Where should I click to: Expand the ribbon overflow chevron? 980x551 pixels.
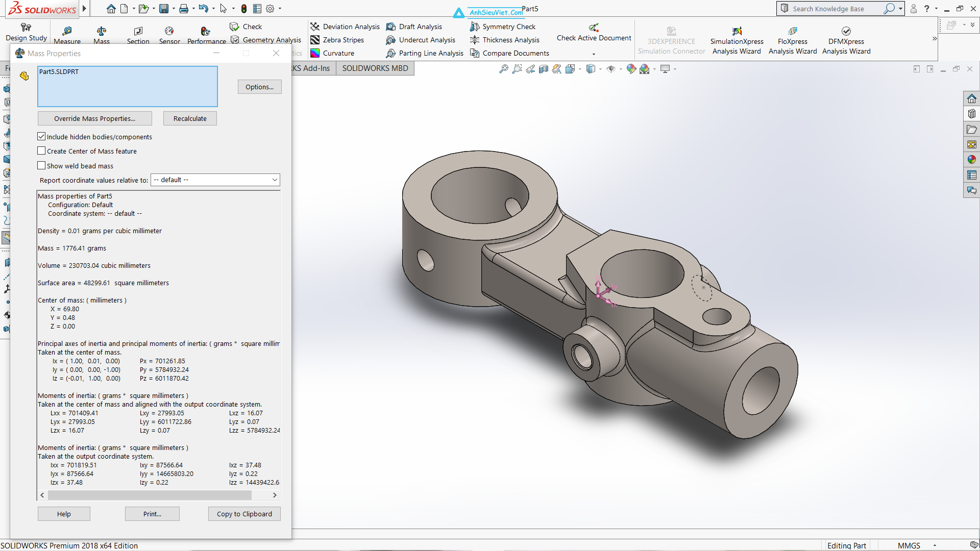click(935, 39)
